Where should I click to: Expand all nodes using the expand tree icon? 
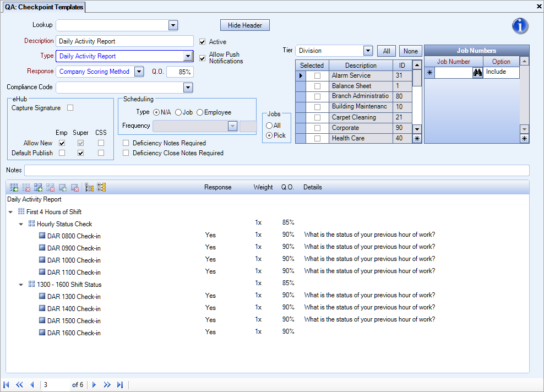[x=101, y=187]
